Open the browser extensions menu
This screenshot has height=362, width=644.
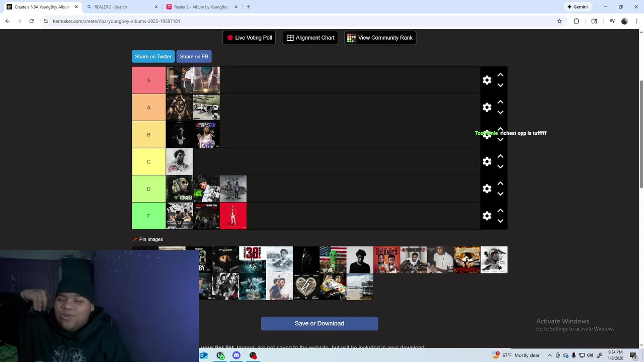(x=577, y=21)
